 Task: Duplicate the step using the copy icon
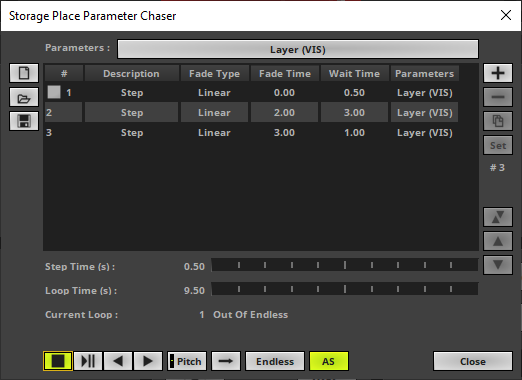coord(498,121)
